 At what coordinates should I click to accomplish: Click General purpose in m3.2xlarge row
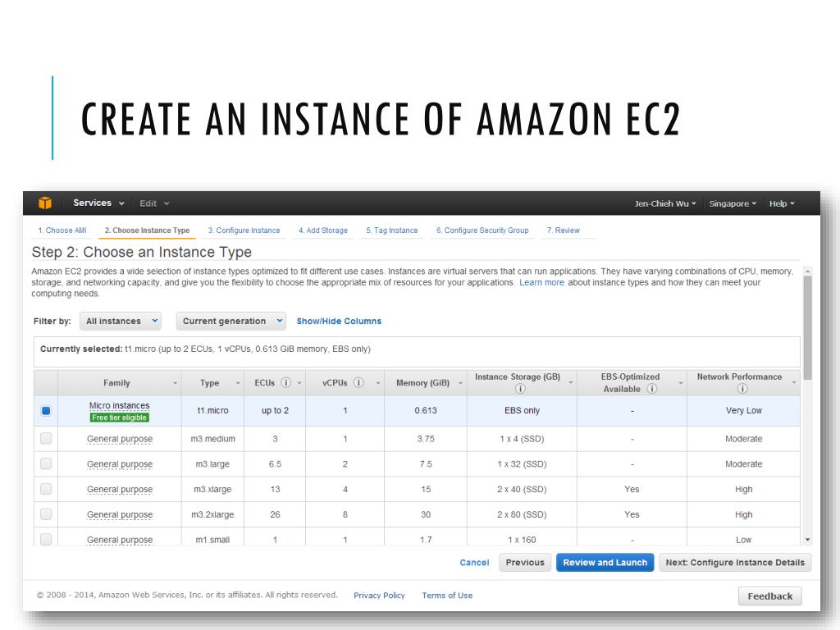(x=120, y=514)
